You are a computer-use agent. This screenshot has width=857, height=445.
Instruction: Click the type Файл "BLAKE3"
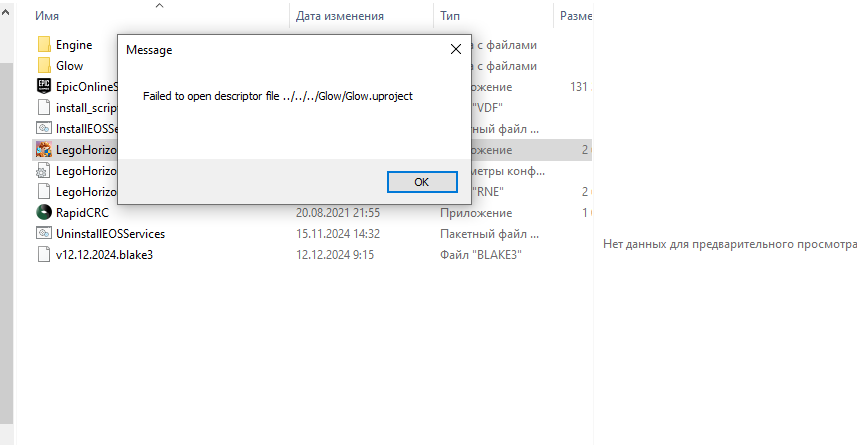coord(481,255)
